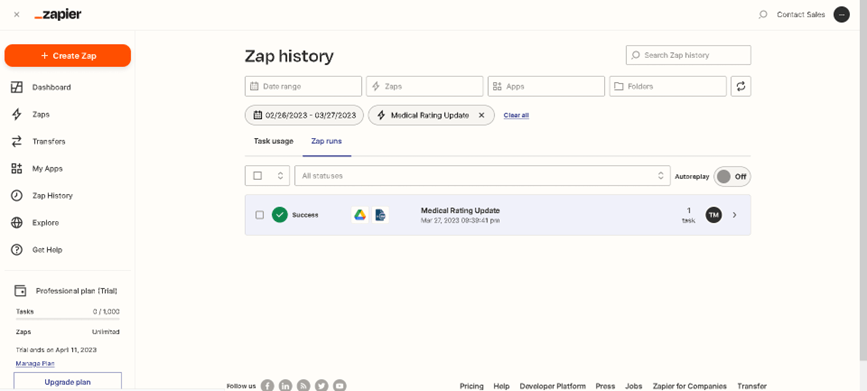Click the 1 task count in run row

point(687,215)
